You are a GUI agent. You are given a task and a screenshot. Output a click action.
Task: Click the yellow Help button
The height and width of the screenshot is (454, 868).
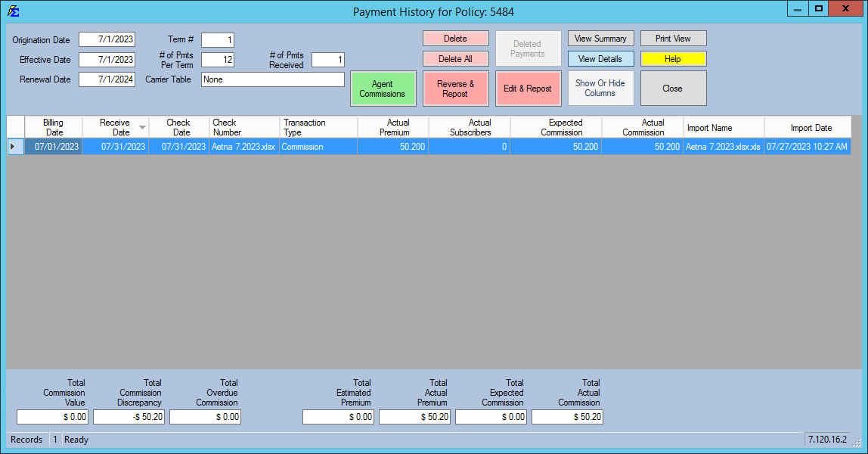tap(672, 58)
